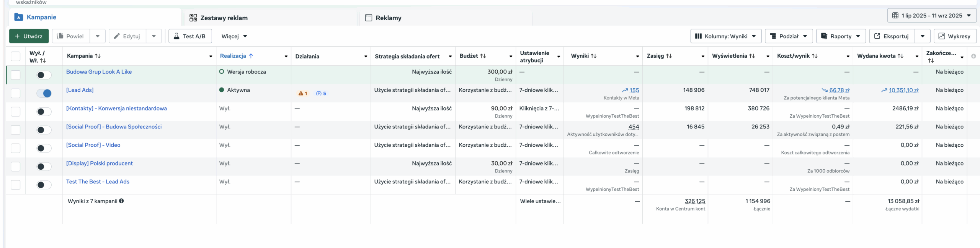Turn off the [Lead Ads] campaign toggle
This screenshot has width=980, height=248.
44,93
